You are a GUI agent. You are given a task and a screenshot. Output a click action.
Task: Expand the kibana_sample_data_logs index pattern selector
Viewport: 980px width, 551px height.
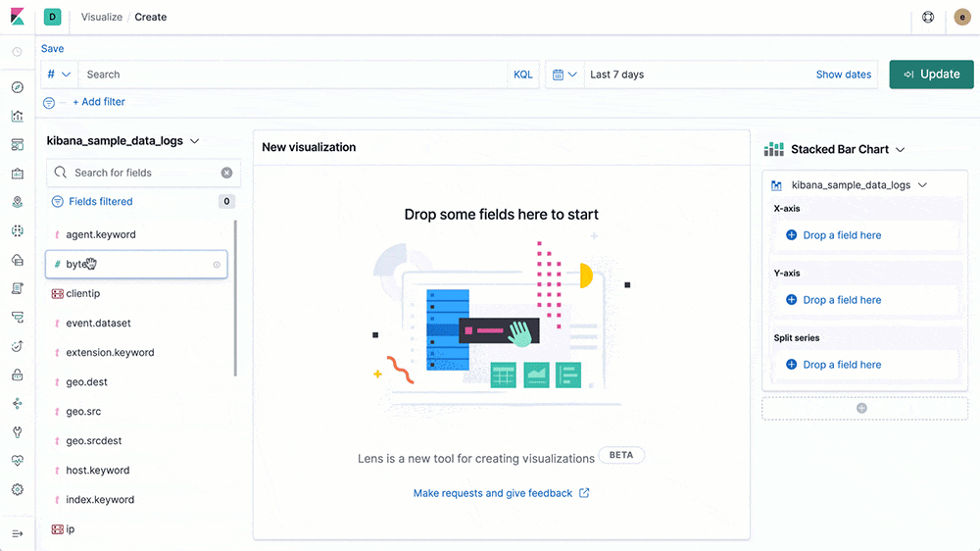122,141
